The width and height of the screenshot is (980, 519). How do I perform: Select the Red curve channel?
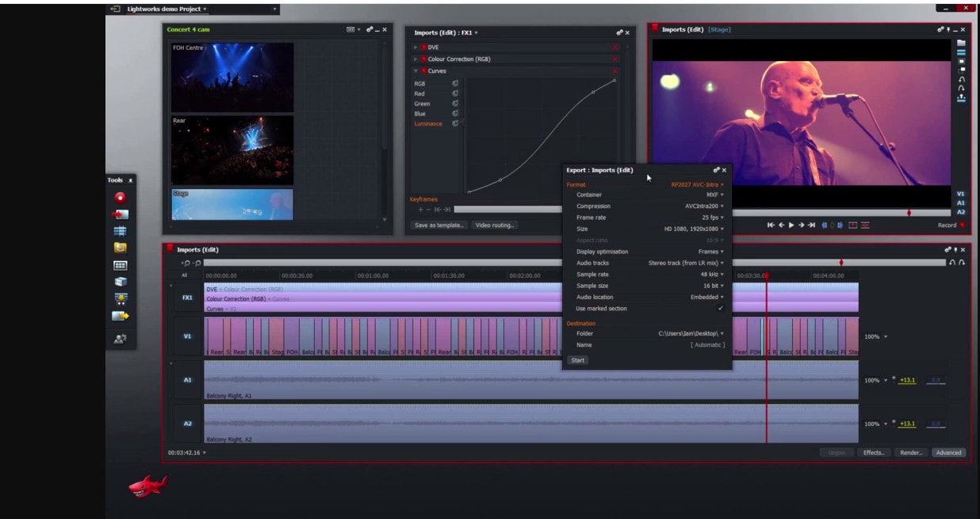tap(419, 94)
